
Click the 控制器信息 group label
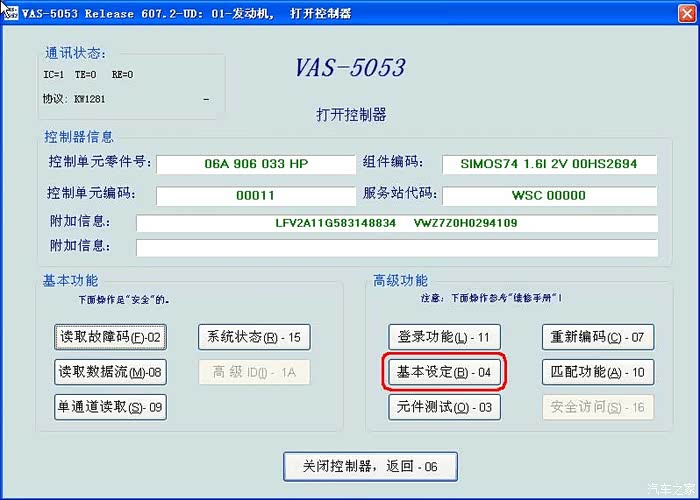pyautogui.click(x=79, y=137)
